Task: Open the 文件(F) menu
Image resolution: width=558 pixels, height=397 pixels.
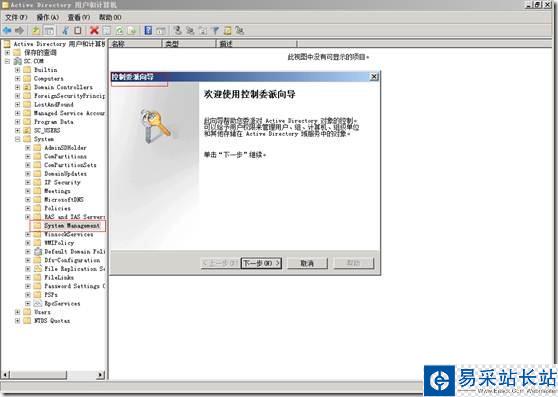Action: 16,17
